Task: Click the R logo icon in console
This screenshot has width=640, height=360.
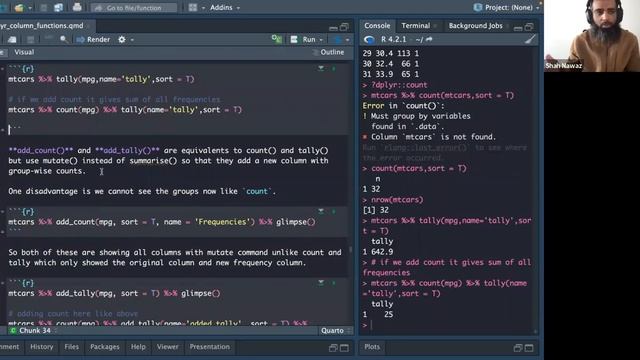Action: [369, 40]
